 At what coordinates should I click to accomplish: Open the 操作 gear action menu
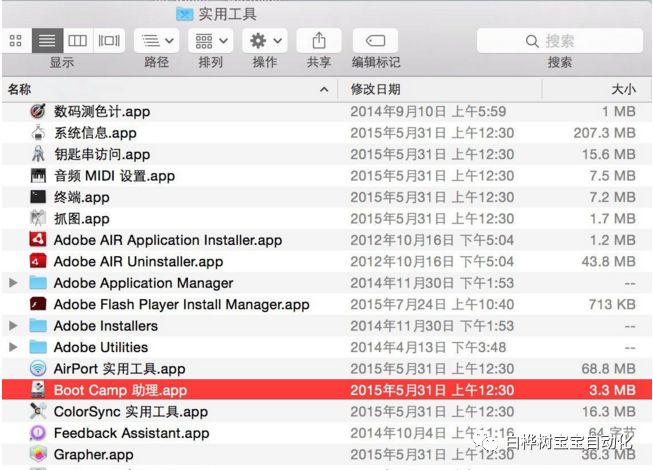pos(265,40)
